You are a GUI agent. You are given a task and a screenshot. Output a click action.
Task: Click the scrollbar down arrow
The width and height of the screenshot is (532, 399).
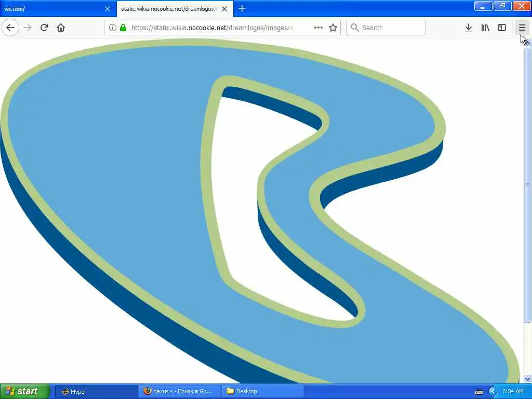tap(528, 379)
